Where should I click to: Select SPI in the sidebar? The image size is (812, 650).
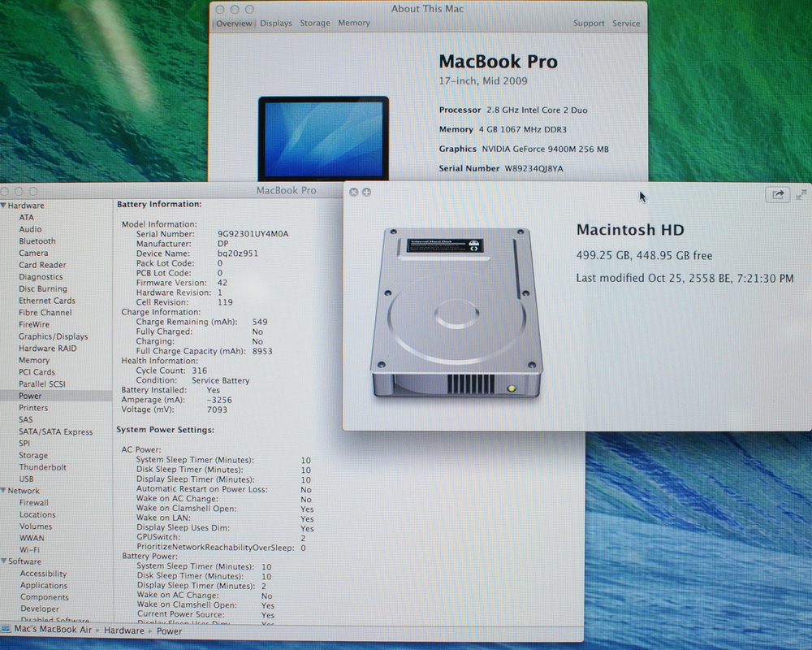[24, 443]
